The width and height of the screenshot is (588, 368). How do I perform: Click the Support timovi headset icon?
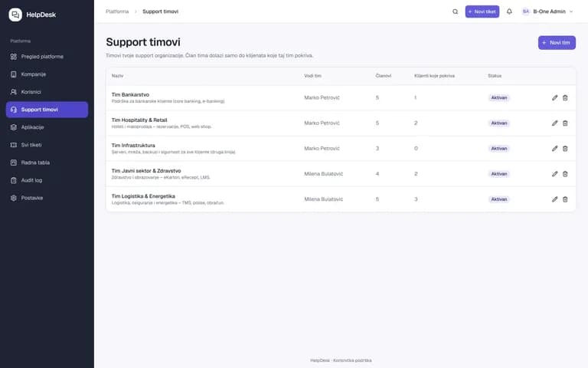pos(14,110)
